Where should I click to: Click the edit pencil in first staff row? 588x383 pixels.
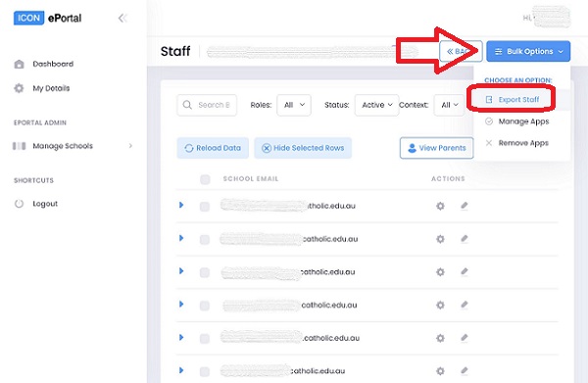(465, 206)
